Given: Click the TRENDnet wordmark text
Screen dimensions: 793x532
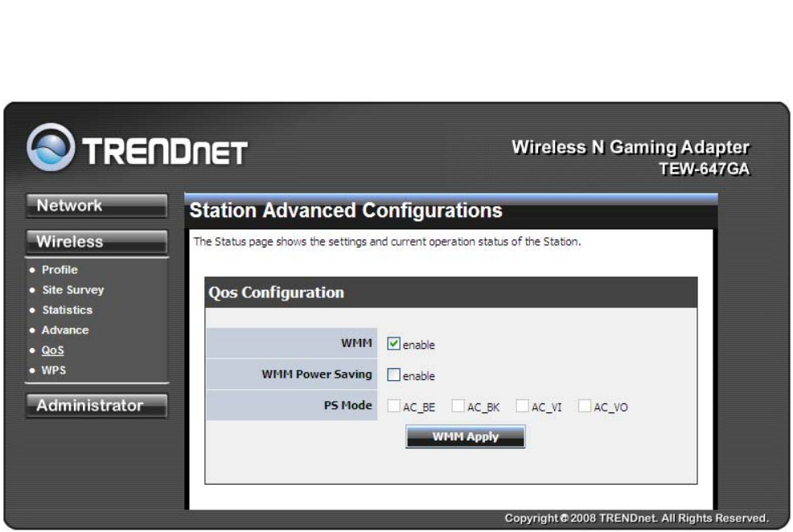Looking at the screenshot, I should (x=165, y=152).
